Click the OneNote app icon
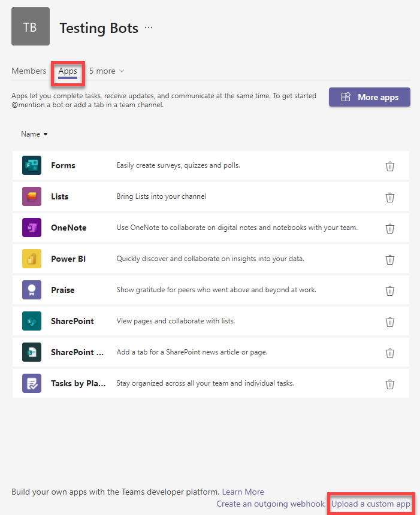The height and width of the screenshot is (515, 420). click(x=32, y=228)
